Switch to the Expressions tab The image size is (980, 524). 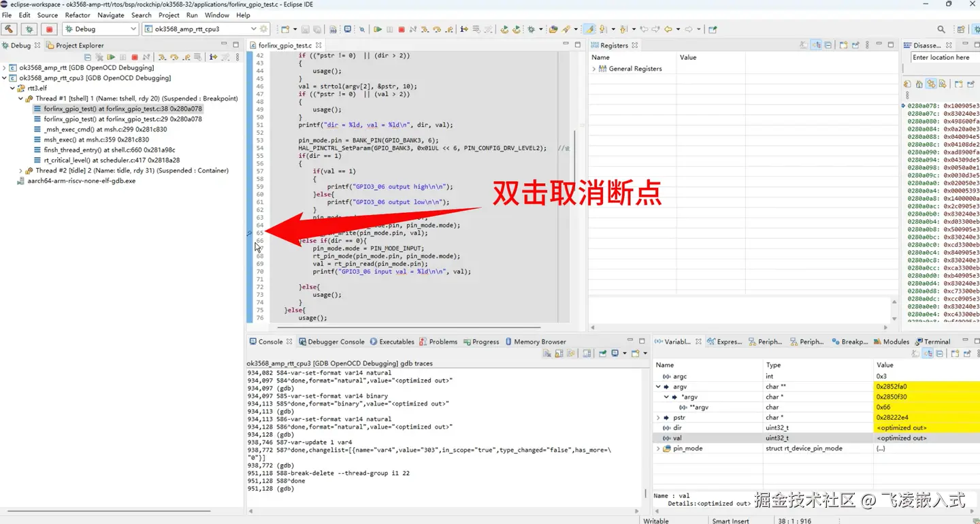pyautogui.click(x=724, y=342)
